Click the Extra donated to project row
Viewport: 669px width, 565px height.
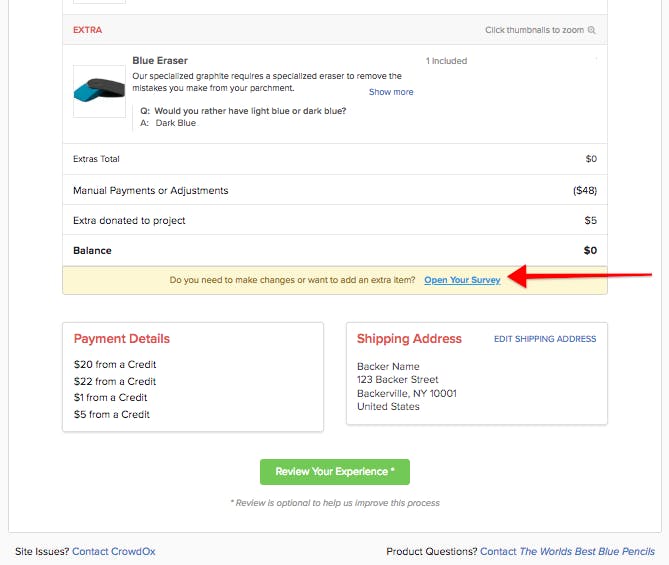click(335, 220)
